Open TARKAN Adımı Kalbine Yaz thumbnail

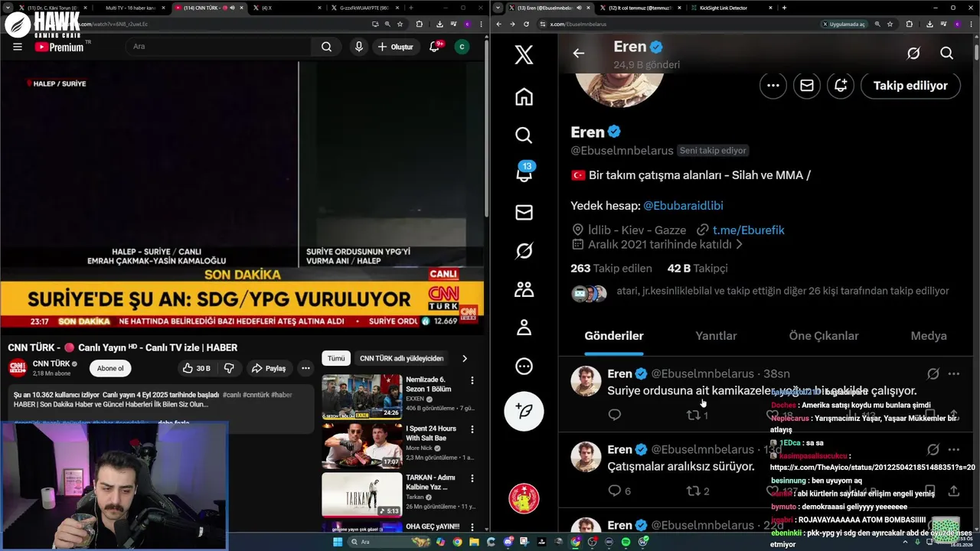[361, 494]
